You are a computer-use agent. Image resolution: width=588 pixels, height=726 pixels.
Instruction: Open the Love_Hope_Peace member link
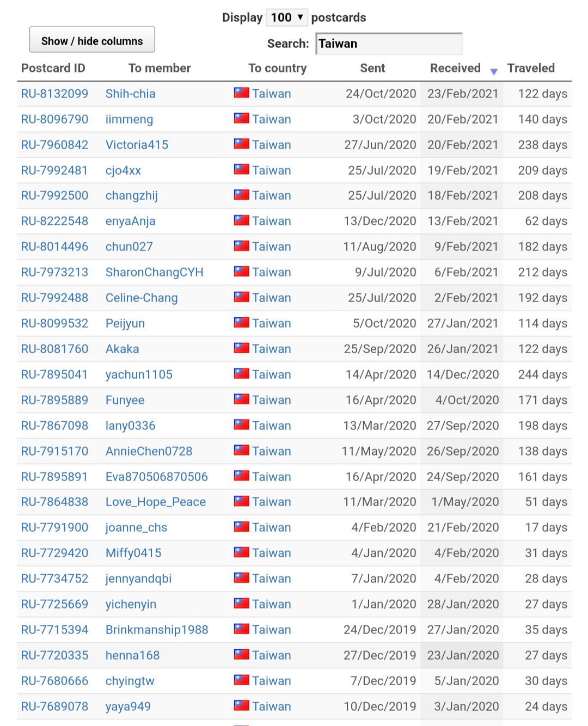156,502
